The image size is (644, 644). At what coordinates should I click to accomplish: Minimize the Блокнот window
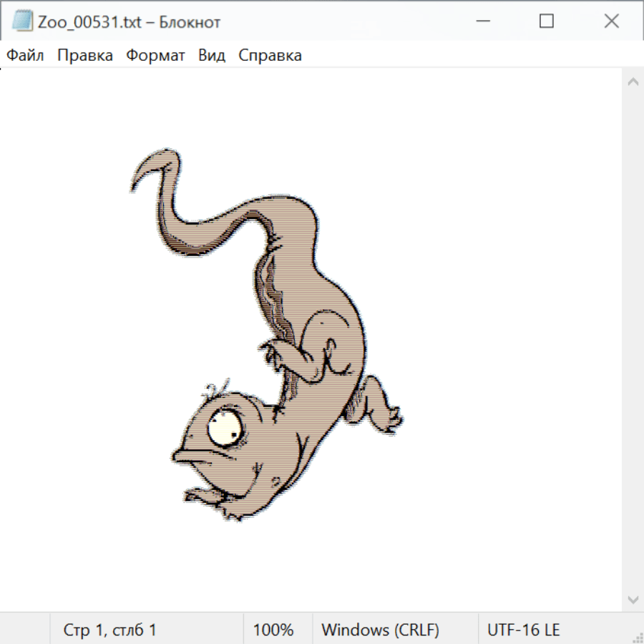[482, 21]
